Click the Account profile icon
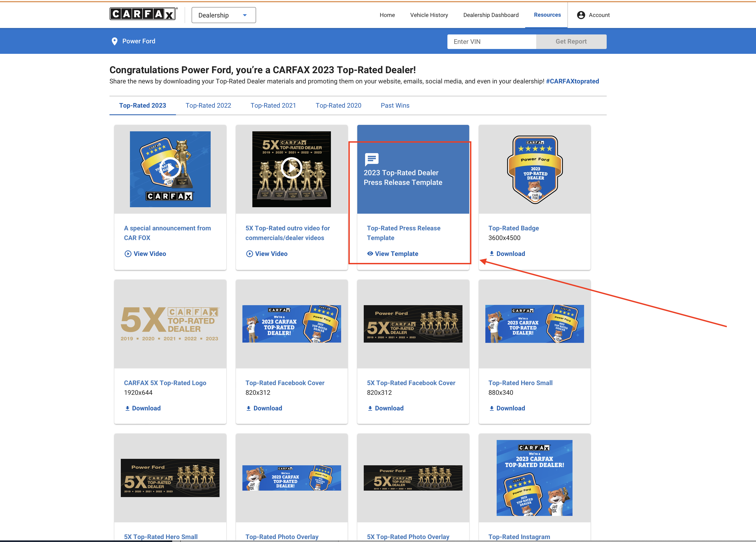 click(581, 15)
